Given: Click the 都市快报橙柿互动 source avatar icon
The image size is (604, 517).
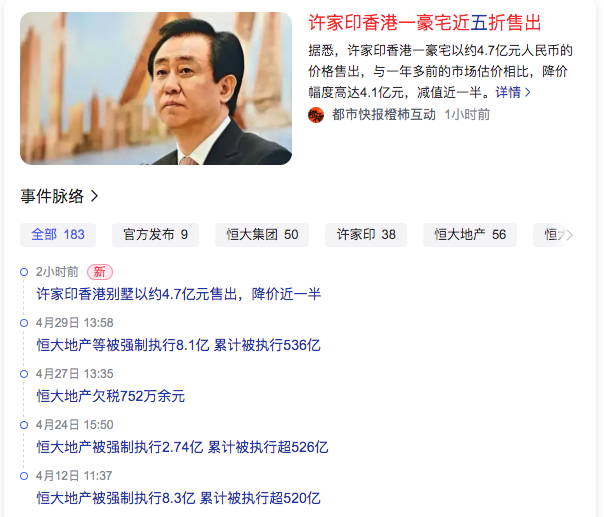Looking at the screenshot, I should pyautogui.click(x=316, y=115).
